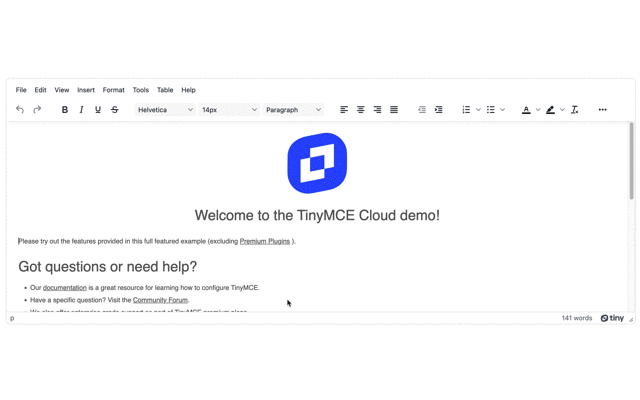640x400 pixels.
Task: Visit the Community Forum link
Action: [160, 300]
